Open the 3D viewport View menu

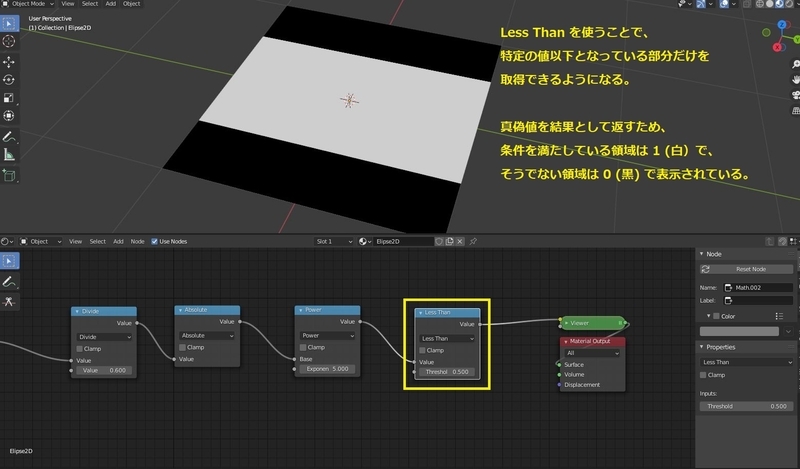click(x=67, y=4)
